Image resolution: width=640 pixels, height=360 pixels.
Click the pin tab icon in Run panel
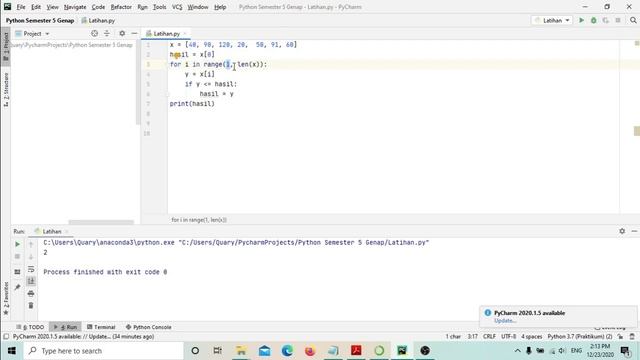coord(17,287)
